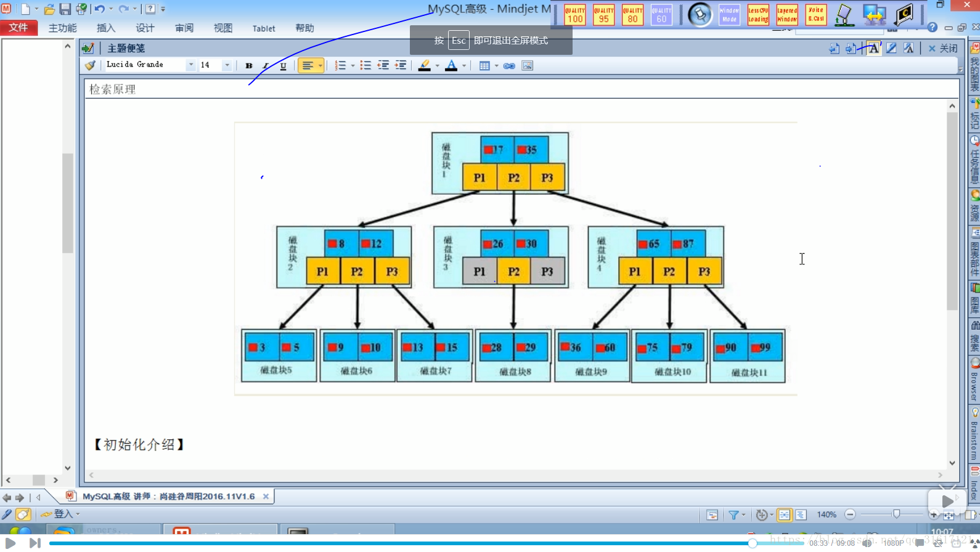Viewport: 980px width, 552px height.
Task: Decrease the indent of notes text
Action: tap(383, 66)
